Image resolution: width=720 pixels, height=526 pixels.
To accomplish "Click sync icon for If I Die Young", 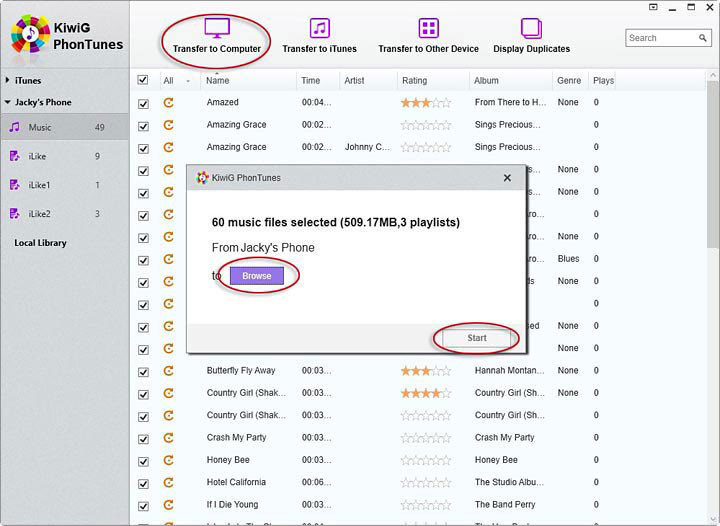I will 169,505.
